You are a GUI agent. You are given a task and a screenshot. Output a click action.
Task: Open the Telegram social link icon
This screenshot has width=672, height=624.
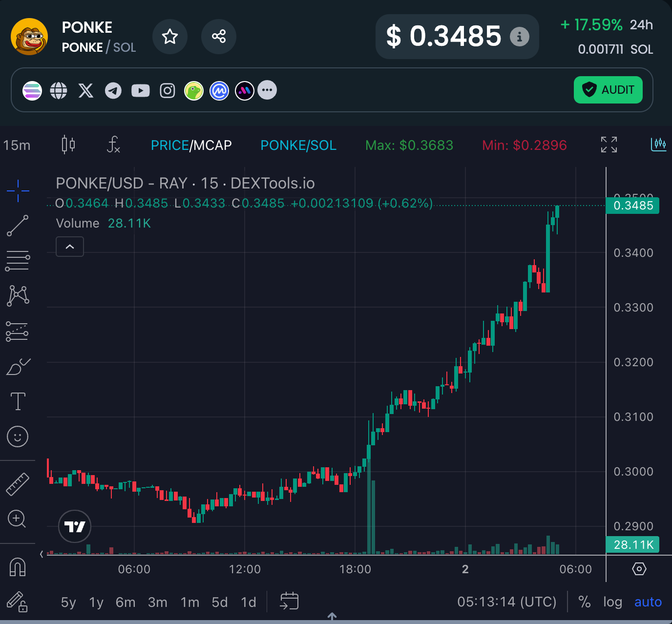[x=113, y=90]
